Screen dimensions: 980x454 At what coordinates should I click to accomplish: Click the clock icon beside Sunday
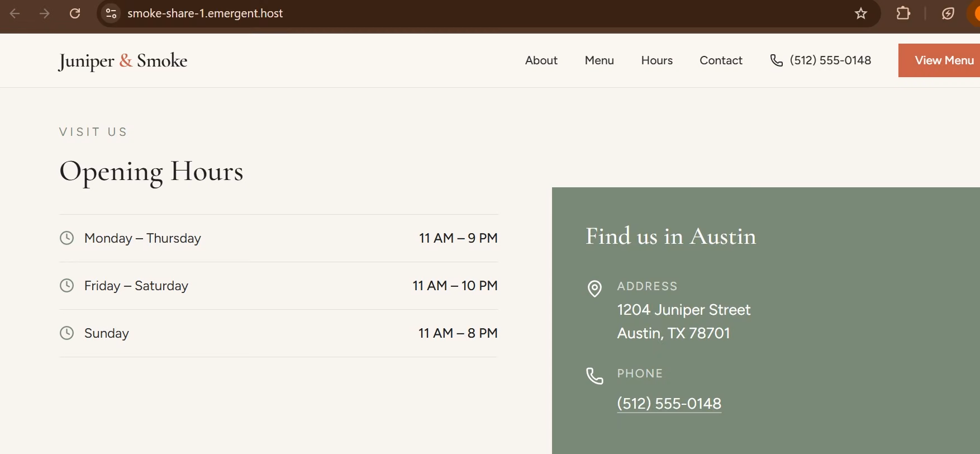click(x=66, y=333)
